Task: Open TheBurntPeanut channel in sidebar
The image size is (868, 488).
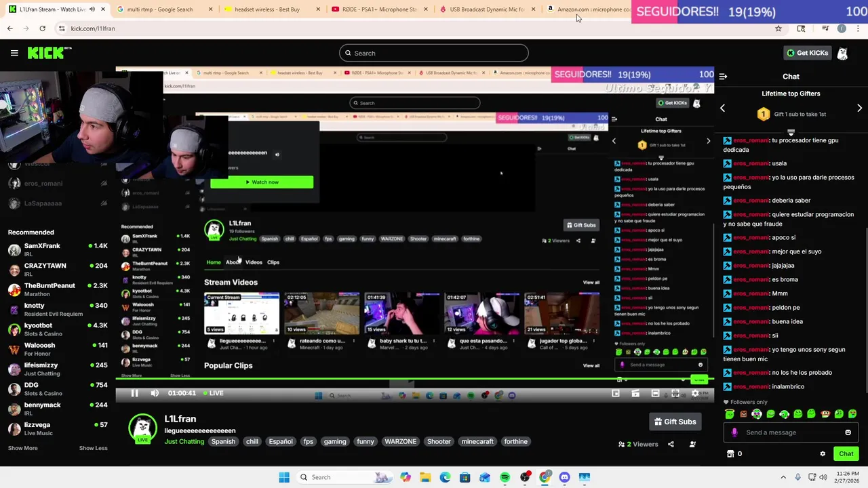Action: click(58, 289)
